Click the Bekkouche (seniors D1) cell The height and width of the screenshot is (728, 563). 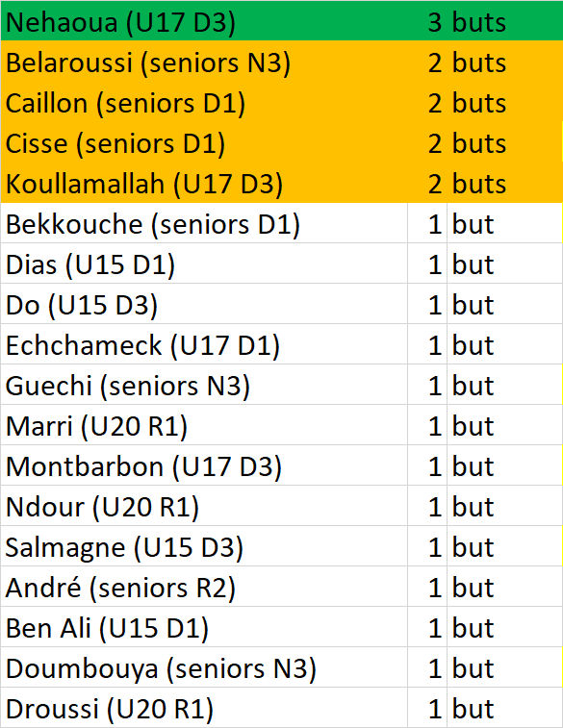click(x=204, y=223)
